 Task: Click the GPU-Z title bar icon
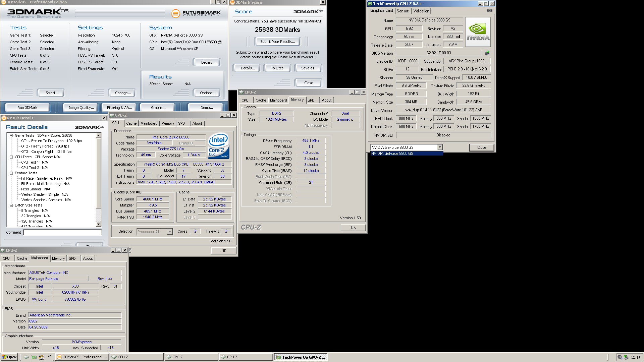(370, 4)
